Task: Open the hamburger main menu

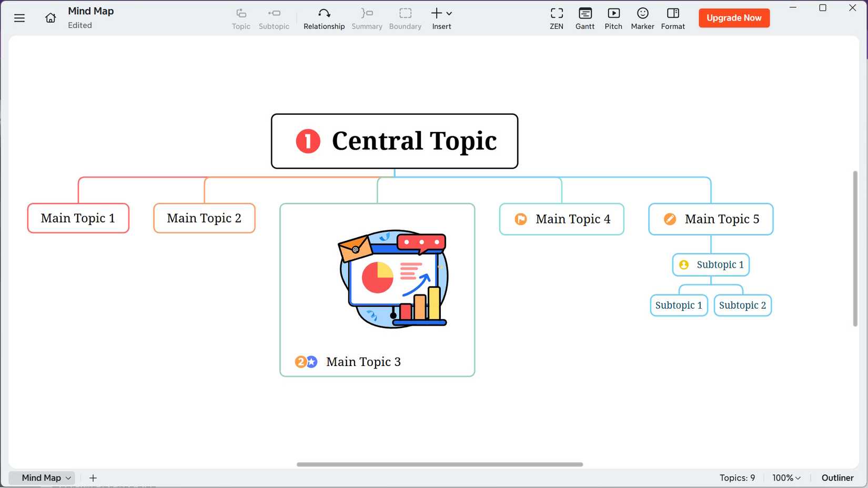Action: click(19, 18)
